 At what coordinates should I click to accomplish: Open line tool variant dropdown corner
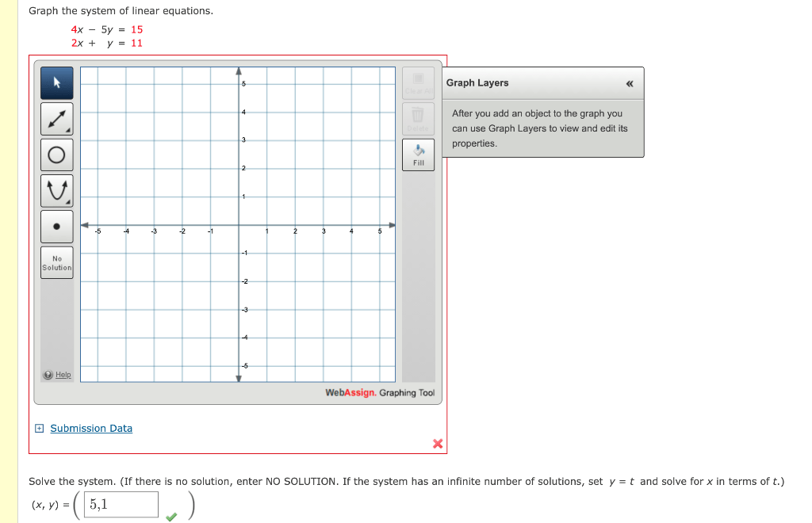point(68,131)
